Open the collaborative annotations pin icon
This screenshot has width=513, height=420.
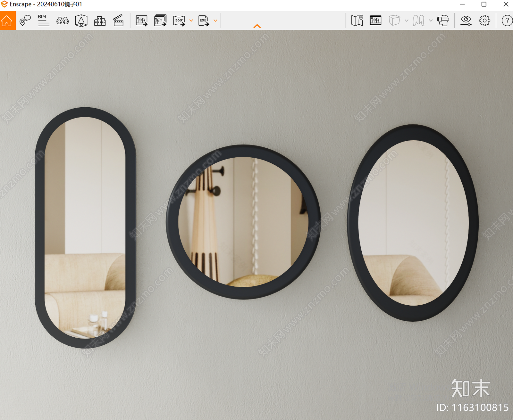click(25, 21)
